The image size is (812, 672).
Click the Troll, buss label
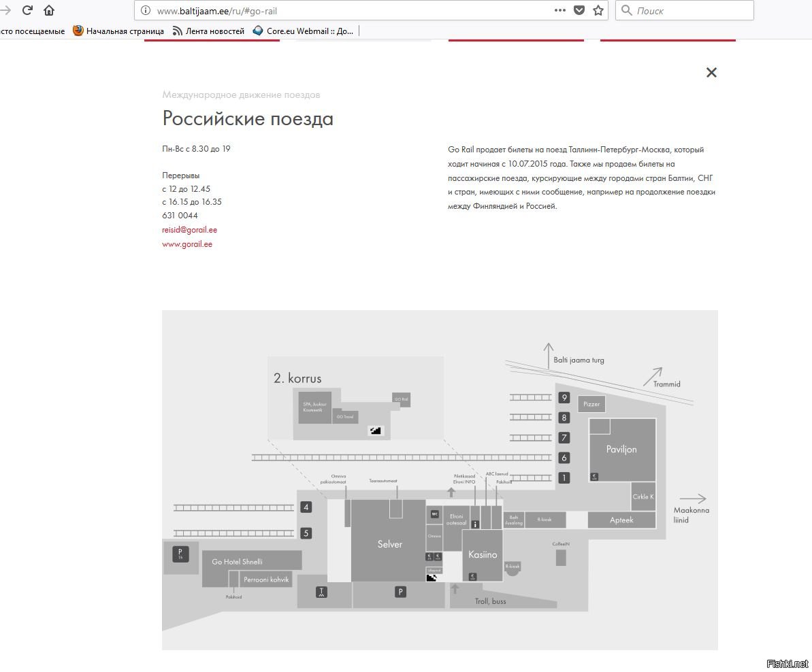point(491,601)
